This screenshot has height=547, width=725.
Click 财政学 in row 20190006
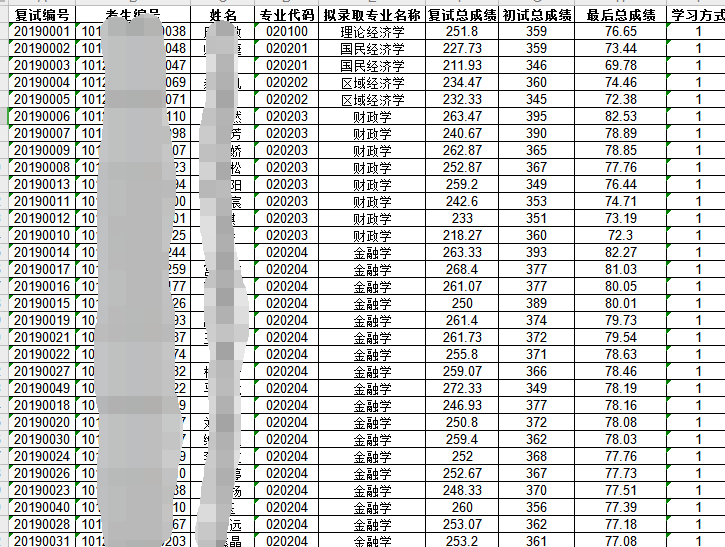point(372,117)
